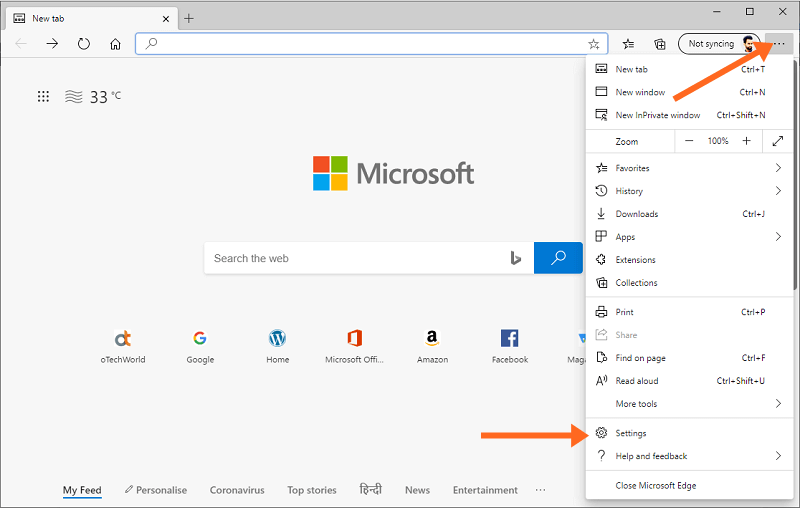800x510 pixels.
Task: Click the address bar field
Action: pyautogui.click(x=371, y=44)
